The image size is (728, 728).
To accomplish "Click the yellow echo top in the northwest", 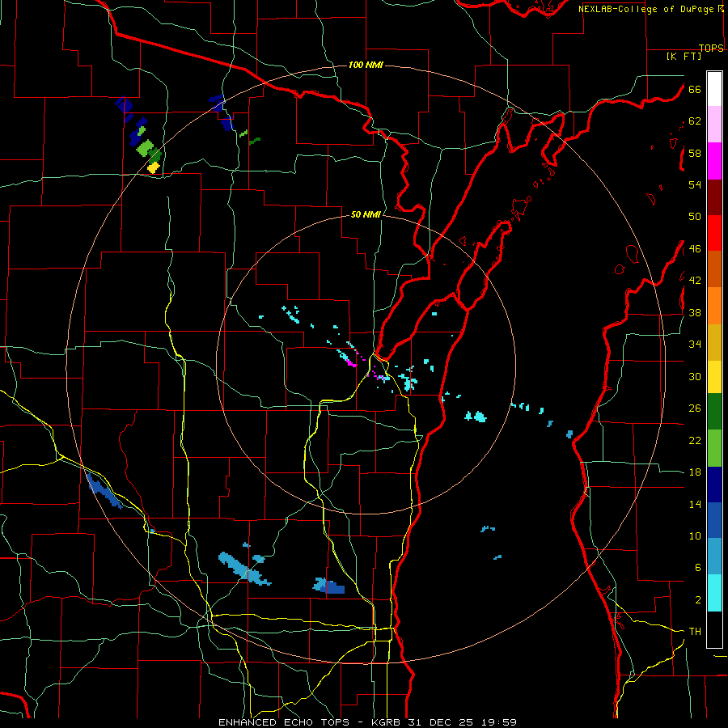I will [153, 167].
